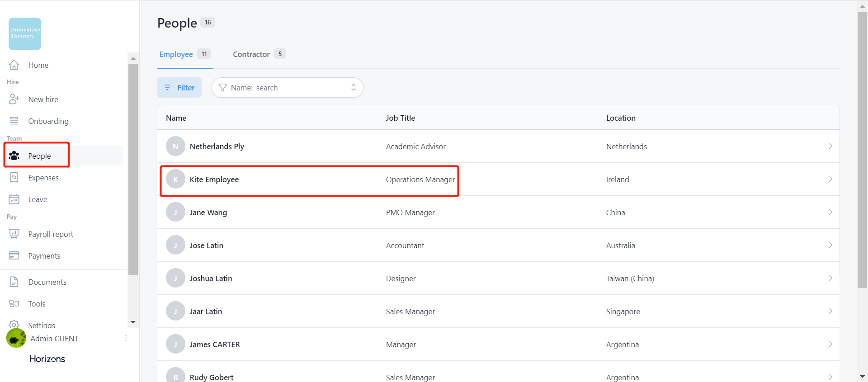Image resolution: width=868 pixels, height=382 pixels.
Task: Open Leave using the calendar icon
Action: 14,199
